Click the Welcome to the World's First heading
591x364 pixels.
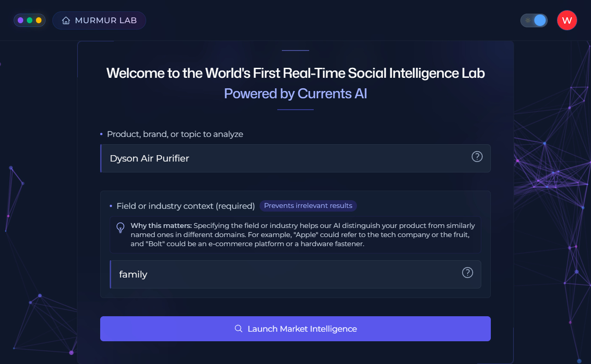point(295,73)
